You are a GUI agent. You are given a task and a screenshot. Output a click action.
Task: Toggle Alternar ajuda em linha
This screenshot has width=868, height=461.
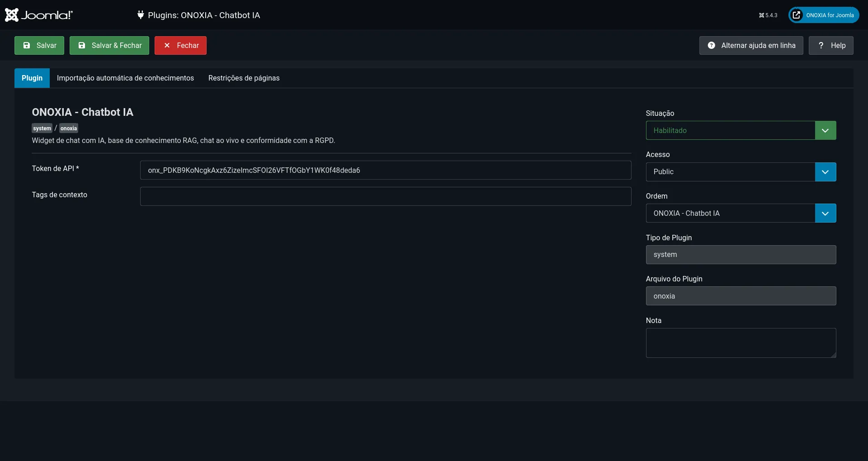pyautogui.click(x=751, y=46)
